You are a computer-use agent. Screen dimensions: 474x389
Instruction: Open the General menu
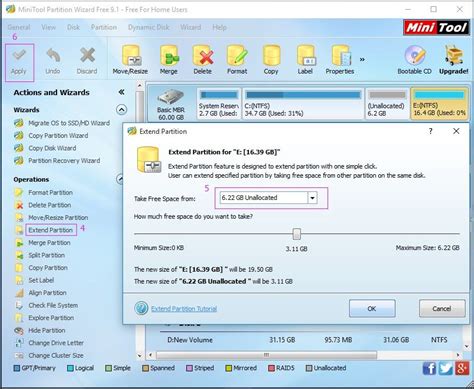(19, 27)
